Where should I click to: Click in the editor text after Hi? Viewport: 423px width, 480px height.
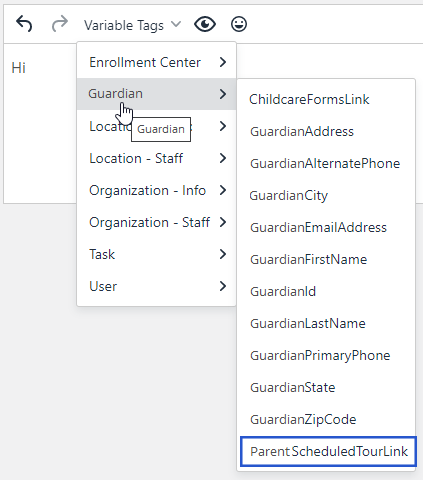click(x=40, y=68)
